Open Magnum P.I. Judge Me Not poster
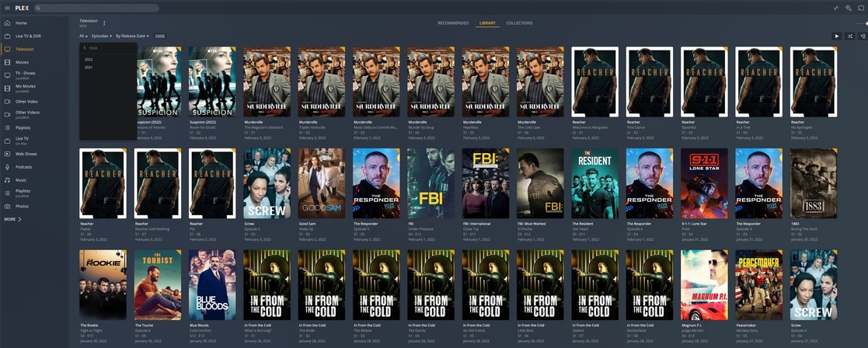 pyautogui.click(x=704, y=285)
